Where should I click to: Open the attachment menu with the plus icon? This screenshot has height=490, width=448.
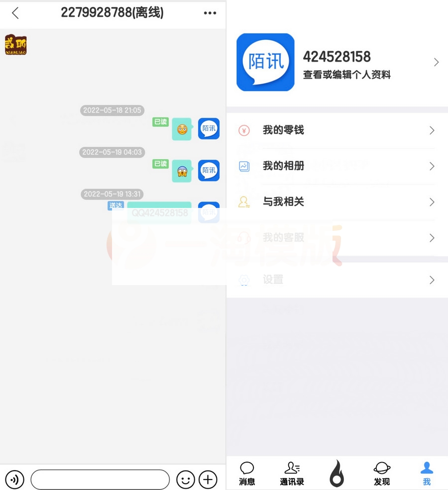pos(208,479)
